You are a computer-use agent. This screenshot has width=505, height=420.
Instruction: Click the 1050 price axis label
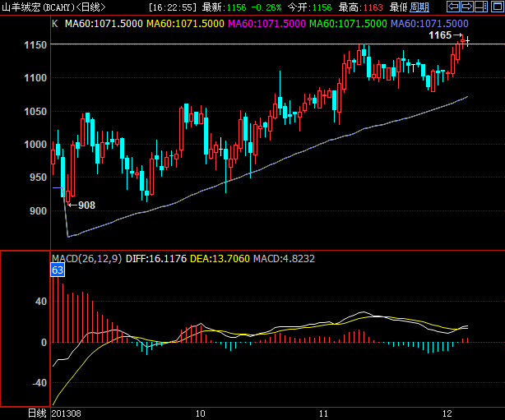click(35, 111)
